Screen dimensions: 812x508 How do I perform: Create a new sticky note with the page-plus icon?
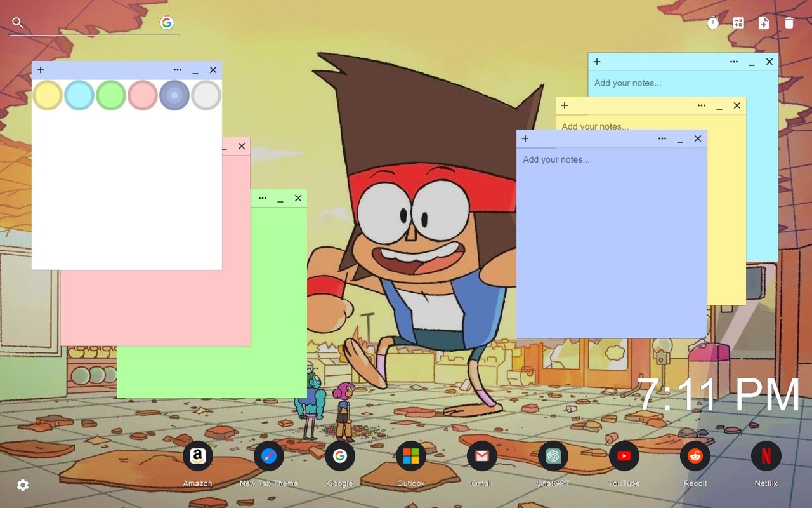[764, 23]
